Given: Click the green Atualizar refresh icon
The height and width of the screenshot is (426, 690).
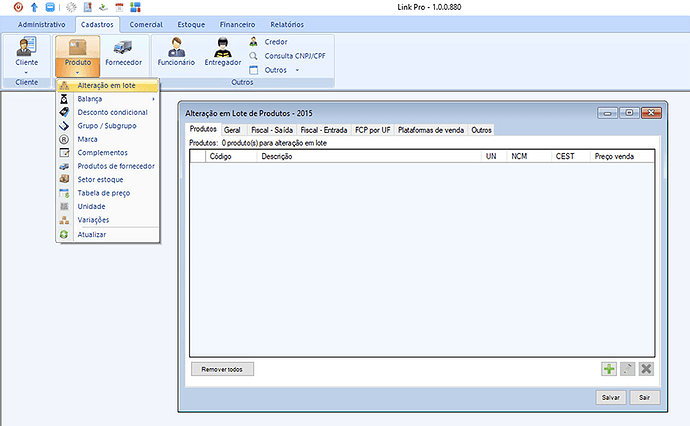Looking at the screenshot, I should (x=64, y=235).
